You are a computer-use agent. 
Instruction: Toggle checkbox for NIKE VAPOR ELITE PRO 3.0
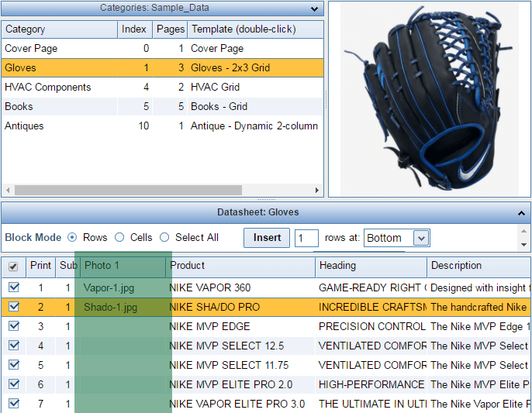click(x=14, y=403)
